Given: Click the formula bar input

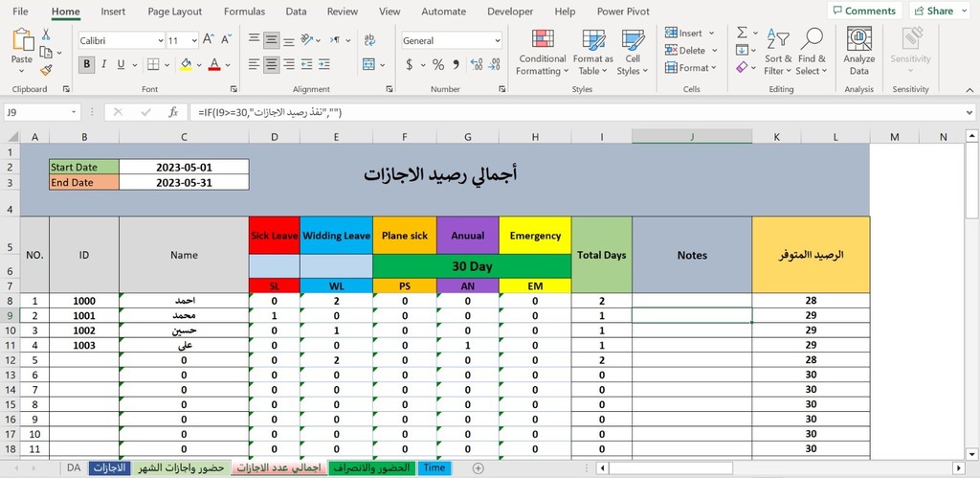Looking at the screenshot, I should [575, 113].
